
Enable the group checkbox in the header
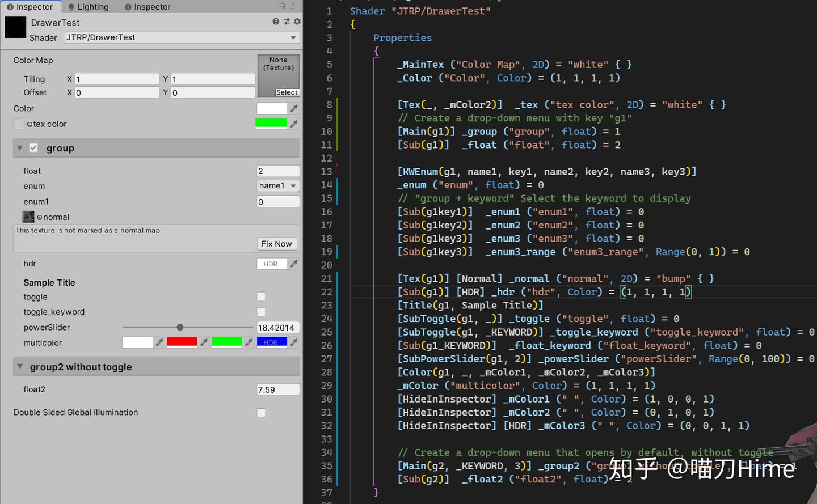(32, 147)
